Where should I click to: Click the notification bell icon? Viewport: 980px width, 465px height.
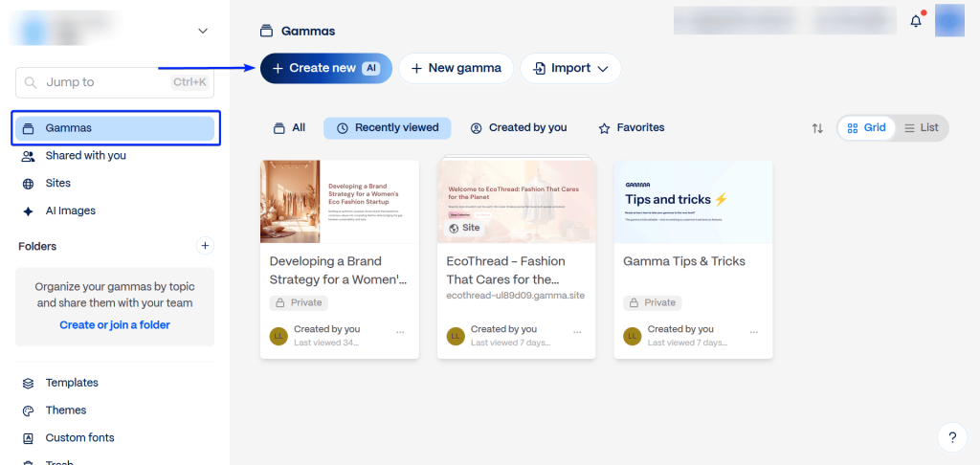pyautogui.click(x=916, y=21)
